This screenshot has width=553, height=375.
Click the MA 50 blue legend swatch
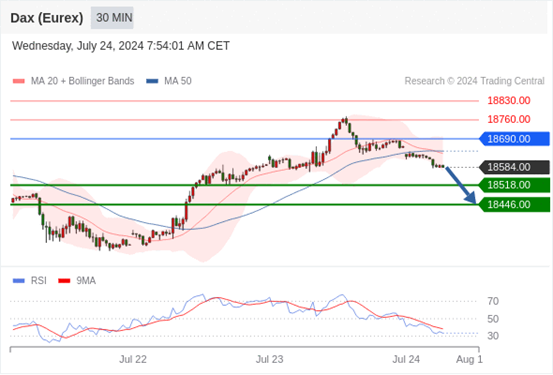coord(152,81)
